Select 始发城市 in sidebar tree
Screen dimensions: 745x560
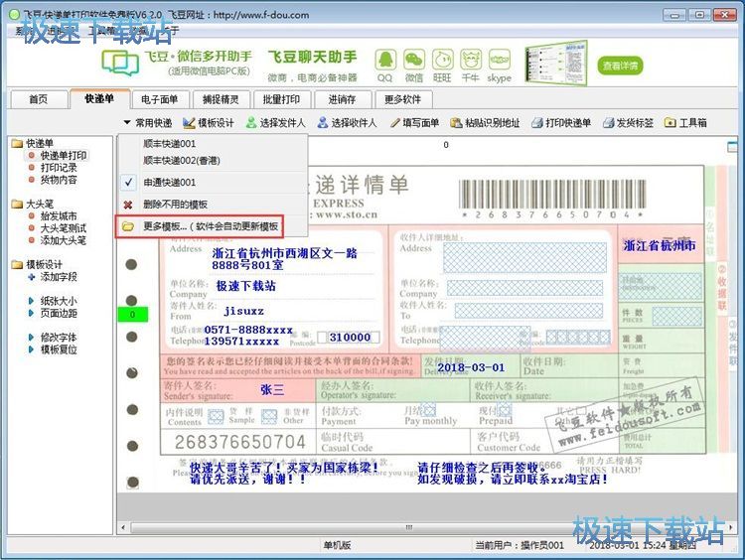59,216
